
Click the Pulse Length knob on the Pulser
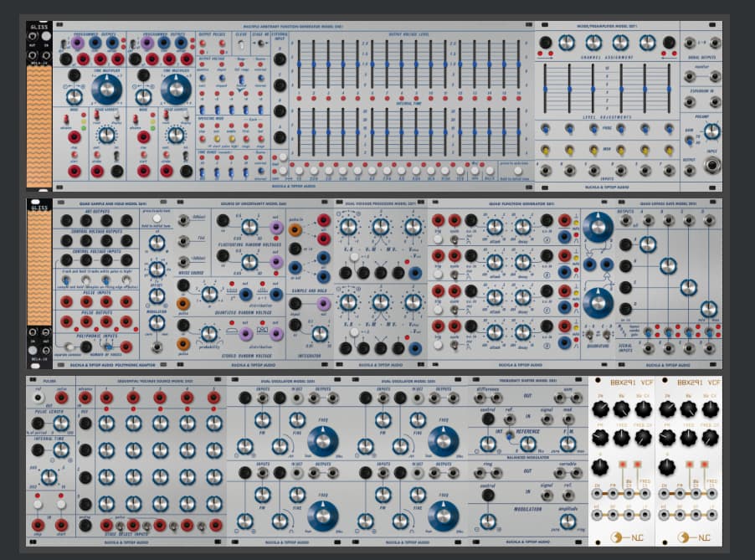point(60,424)
